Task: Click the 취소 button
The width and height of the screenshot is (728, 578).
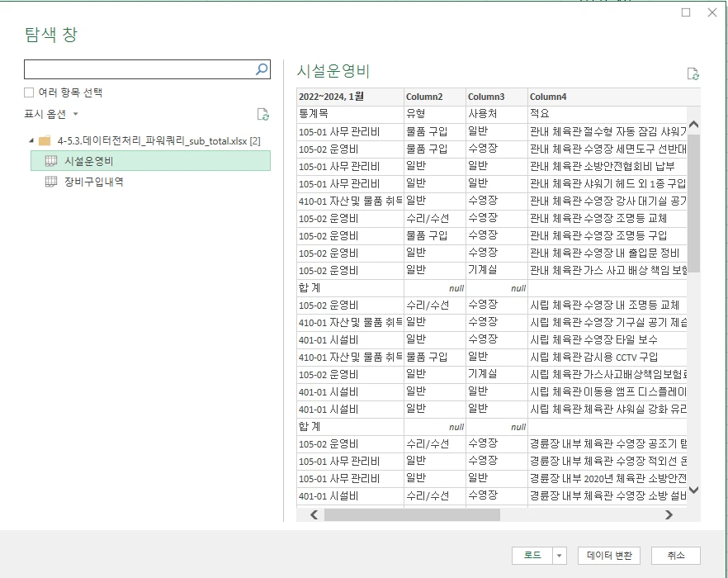Action: [675, 556]
